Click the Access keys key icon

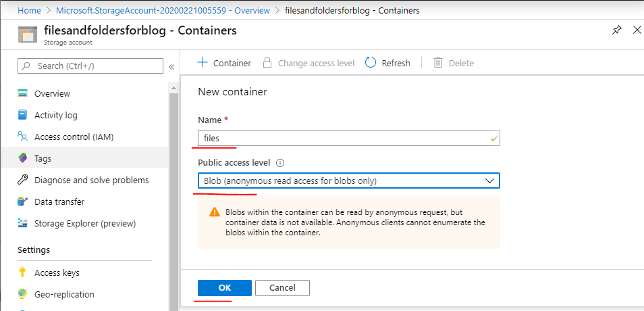[x=23, y=272]
